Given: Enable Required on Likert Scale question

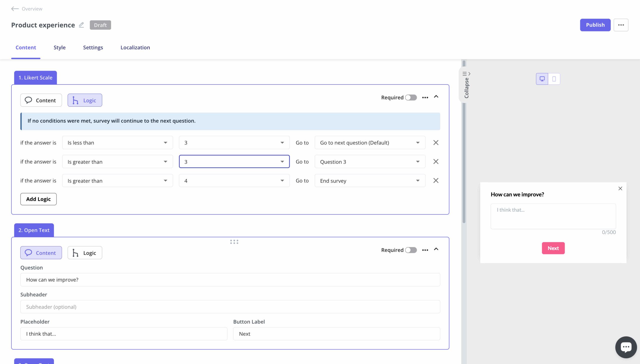Looking at the screenshot, I should click(411, 97).
